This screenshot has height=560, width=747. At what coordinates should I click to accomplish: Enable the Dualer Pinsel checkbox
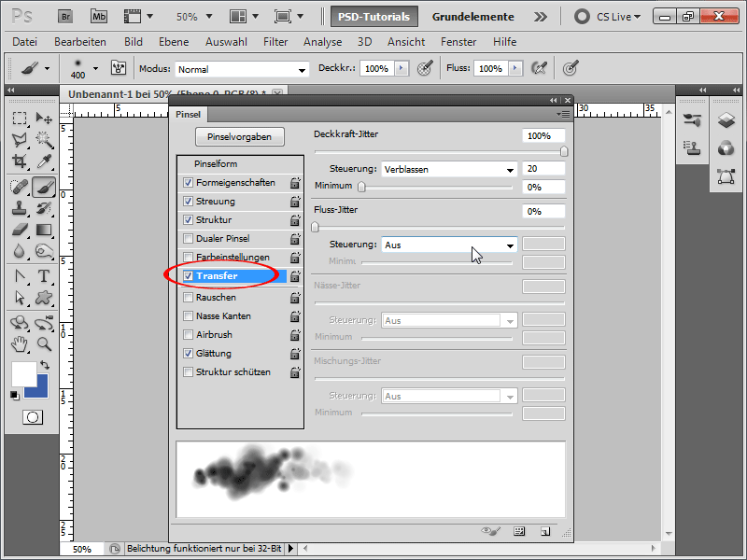pyautogui.click(x=189, y=239)
